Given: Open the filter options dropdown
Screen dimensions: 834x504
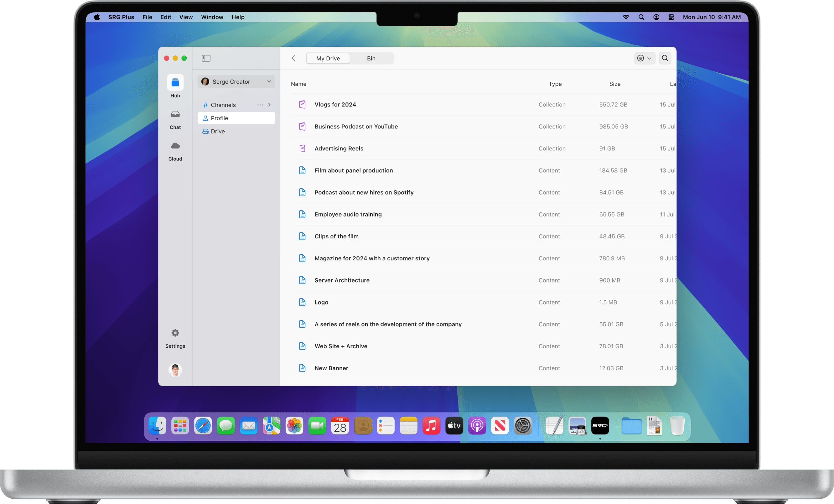Looking at the screenshot, I should [644, 58].
